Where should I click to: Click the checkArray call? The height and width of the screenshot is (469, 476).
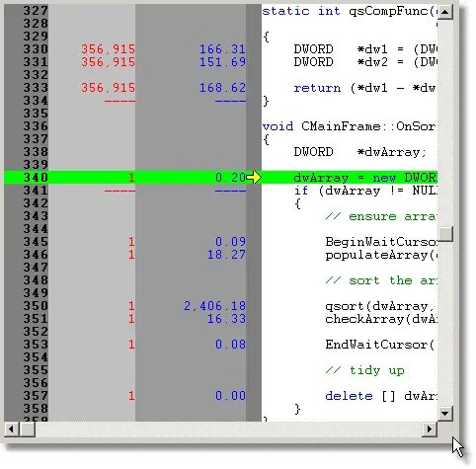pos(381,319)
